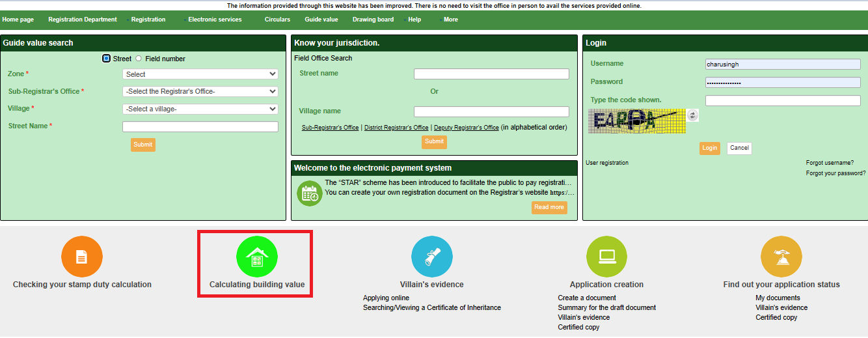Cancel the login form
Viewport: 868px width, 338px height.
[739, 148]
